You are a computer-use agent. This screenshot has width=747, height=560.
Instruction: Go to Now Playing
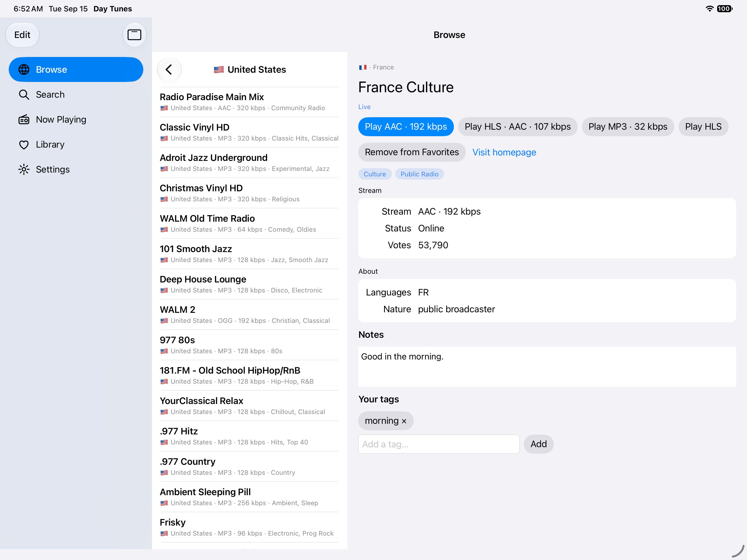(76, 119)
